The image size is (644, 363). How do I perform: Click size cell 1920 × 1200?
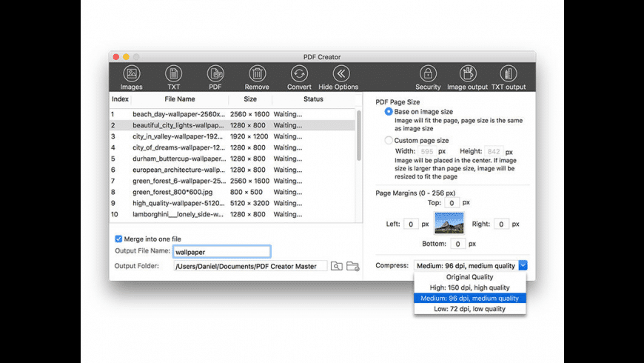(249, 136)
